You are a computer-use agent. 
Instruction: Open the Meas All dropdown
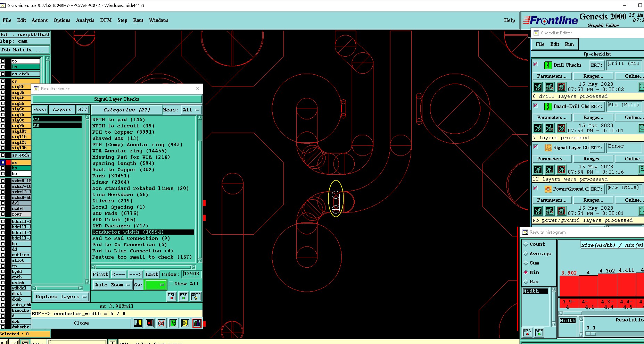tap(191, 110)
